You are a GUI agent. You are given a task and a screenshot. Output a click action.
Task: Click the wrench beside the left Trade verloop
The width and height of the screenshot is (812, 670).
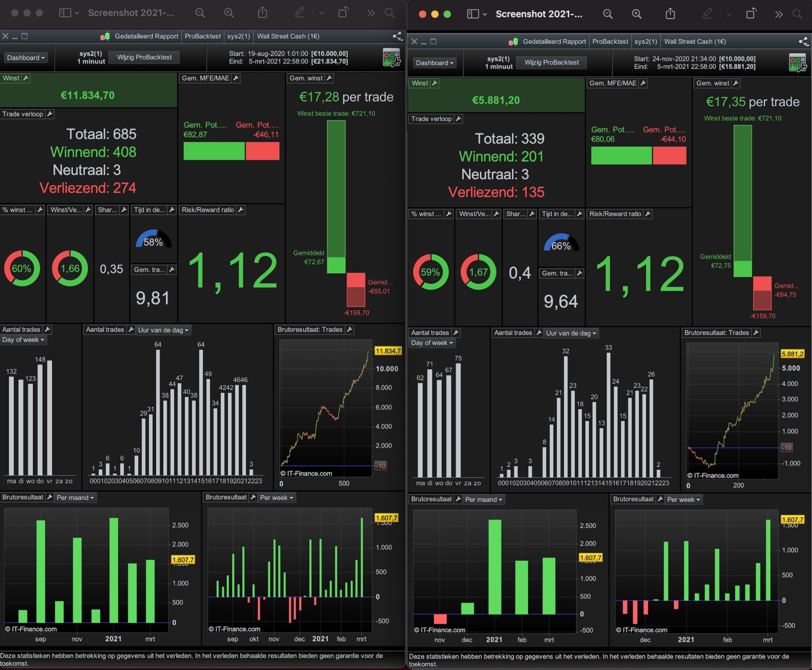click(x=50, y=114)
